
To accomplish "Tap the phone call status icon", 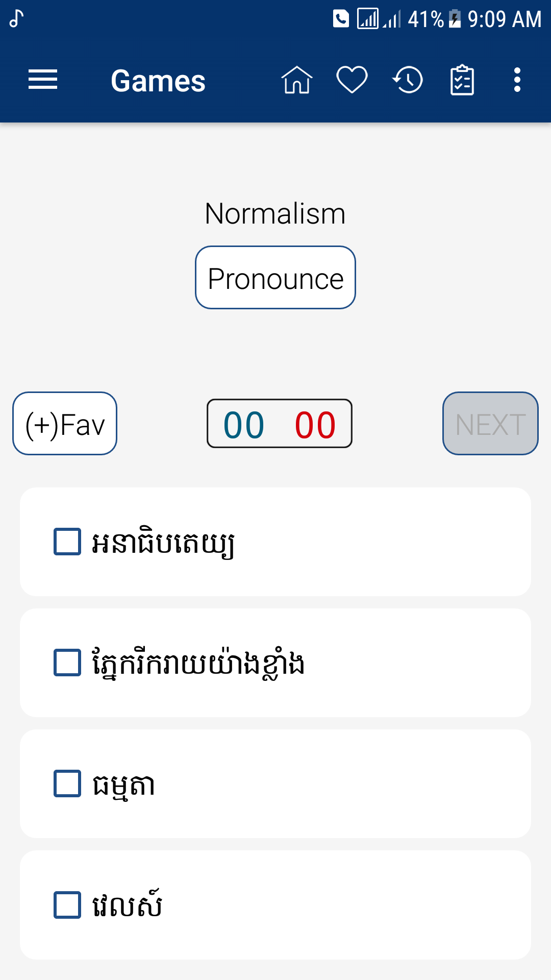I will pos(341,19).
